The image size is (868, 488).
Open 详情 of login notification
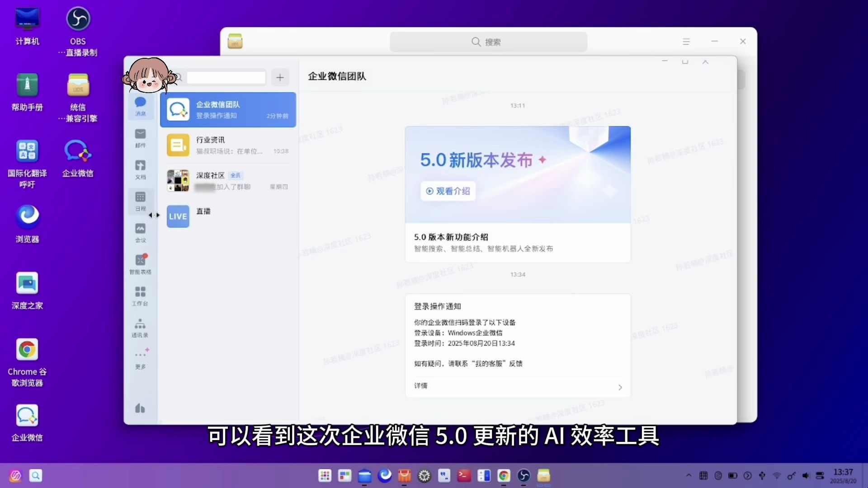(518, 386)
